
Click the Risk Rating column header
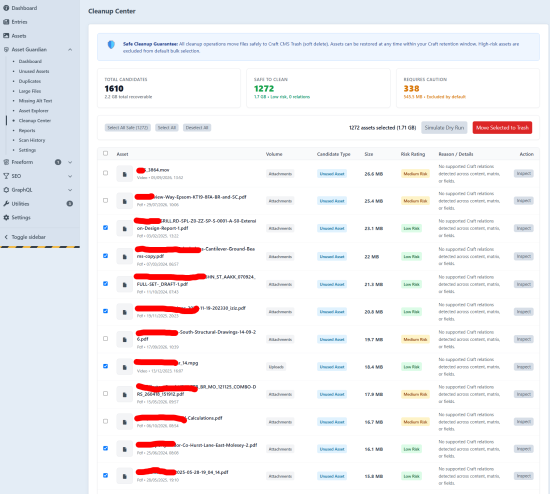click(x=413, y=154)
